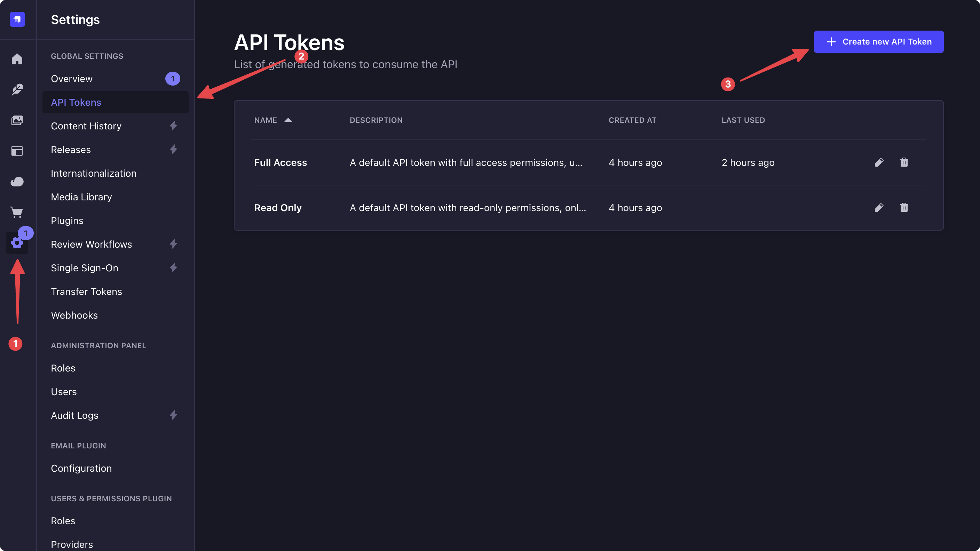This screenshot has width=980, height=551.
Task: Select the Audit Logs menu entry
Action: click(x=74, y=415)
